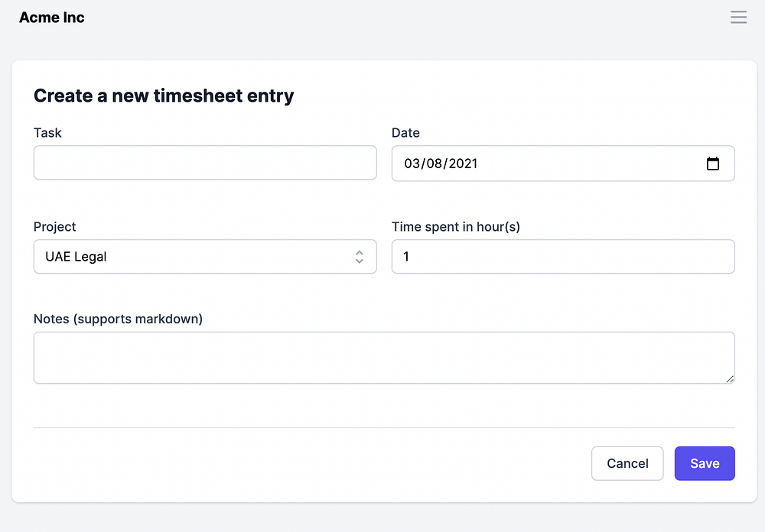
Task: Select the day segment "08" in Date
Action: click(x=436, y=164)
